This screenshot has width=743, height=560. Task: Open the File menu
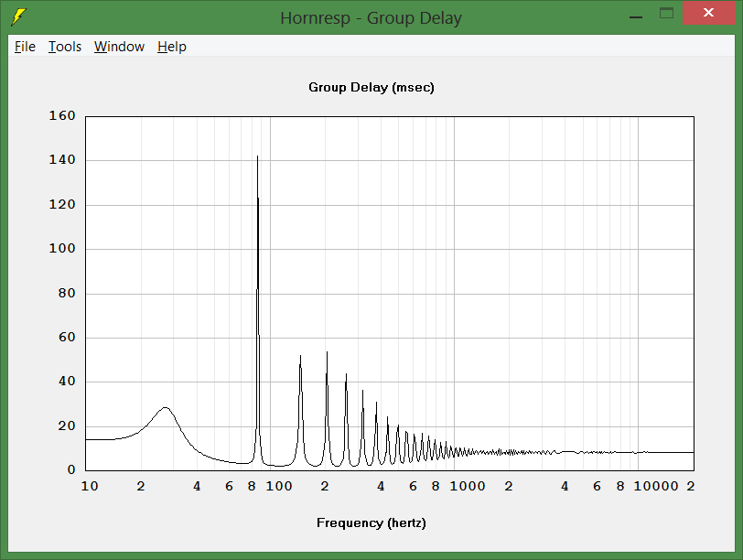click(25, 47)
